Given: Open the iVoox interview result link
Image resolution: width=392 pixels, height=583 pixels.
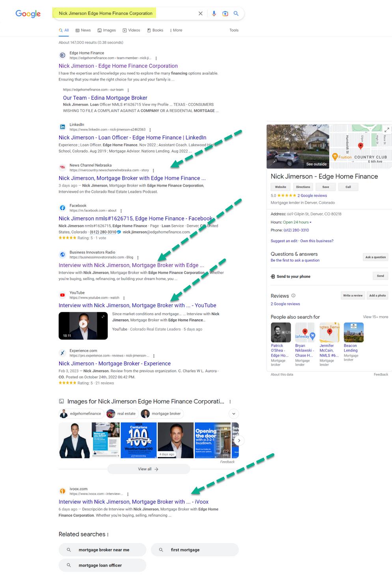Looking at the screenshot, I should point(134,502).
